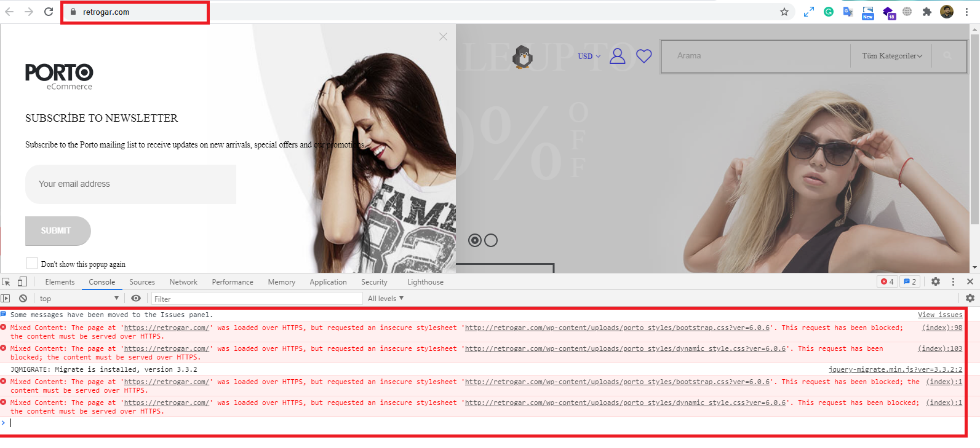Open the jquery-migrate.min.js source link
The height and width of the screenshot is (448, 980).
pyautogui.click(x=896, y=369)
